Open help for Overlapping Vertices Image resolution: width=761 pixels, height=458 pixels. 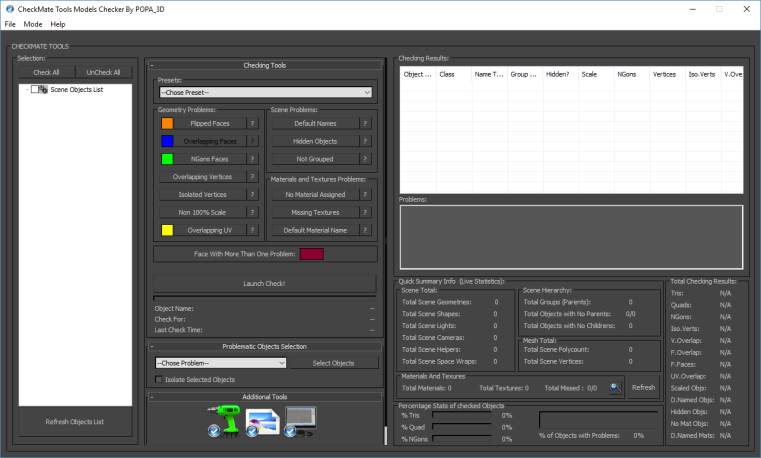click(x=252, y=177)
